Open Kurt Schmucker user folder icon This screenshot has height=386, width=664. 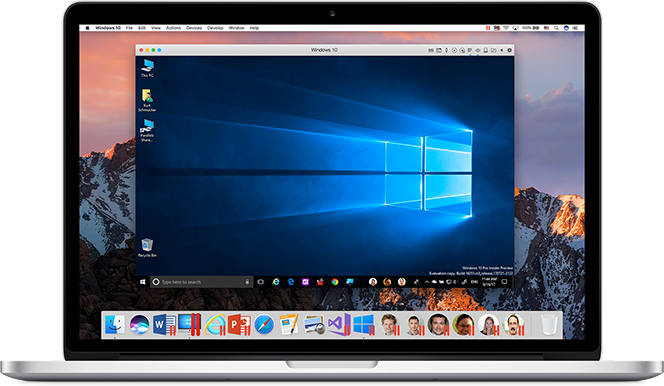[x=147, y=100]
